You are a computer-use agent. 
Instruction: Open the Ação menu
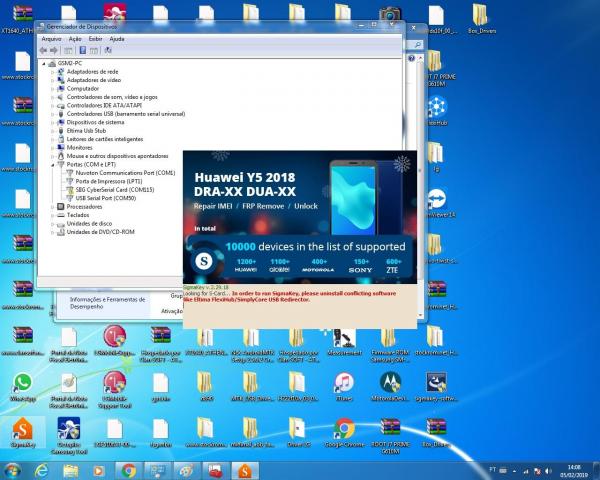75,39
